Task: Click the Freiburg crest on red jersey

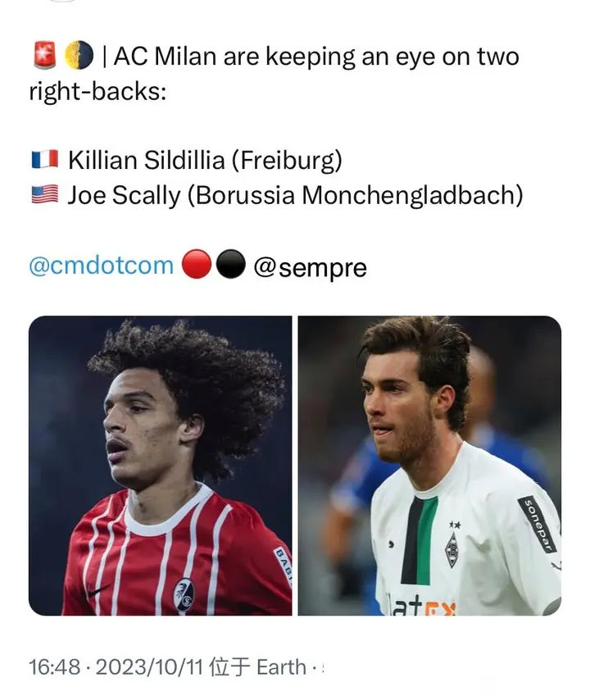Action: (x=184, y=594)
